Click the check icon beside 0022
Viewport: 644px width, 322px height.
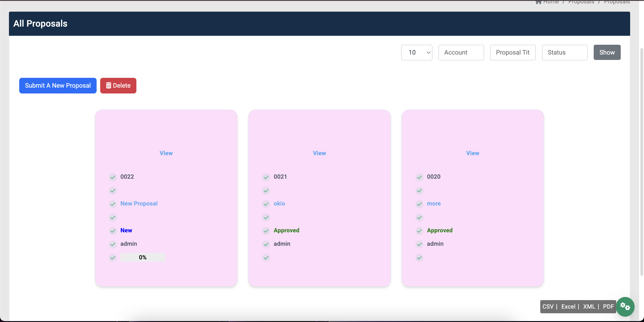[x=113, y=177]
